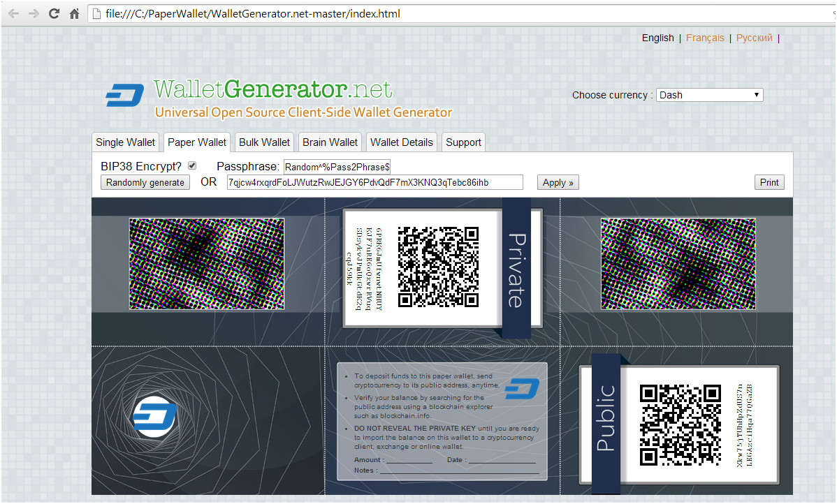This screenshot has width=837, height=504.
Task: Select the Paper Wallet tab
Action: coord(197,142)
